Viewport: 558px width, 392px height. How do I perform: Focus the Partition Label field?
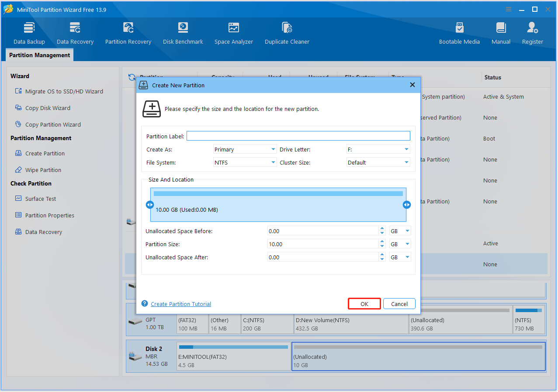[298, 136]
